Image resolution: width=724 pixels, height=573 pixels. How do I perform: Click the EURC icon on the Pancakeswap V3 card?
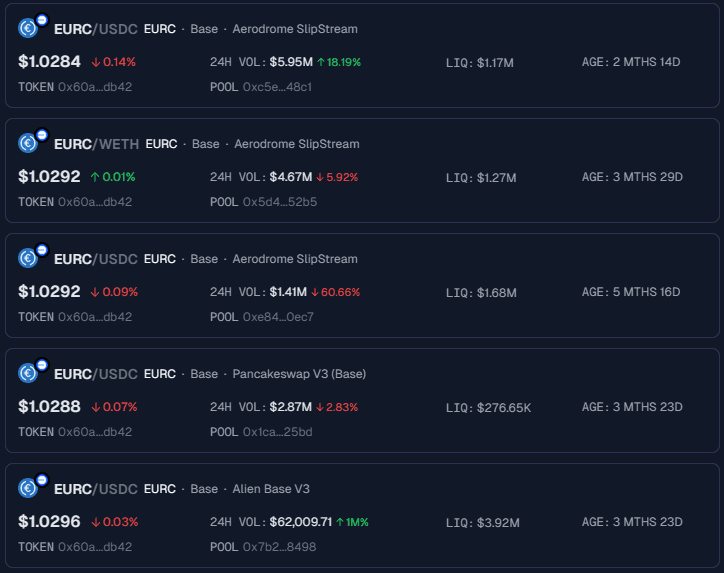pos(28,373)
